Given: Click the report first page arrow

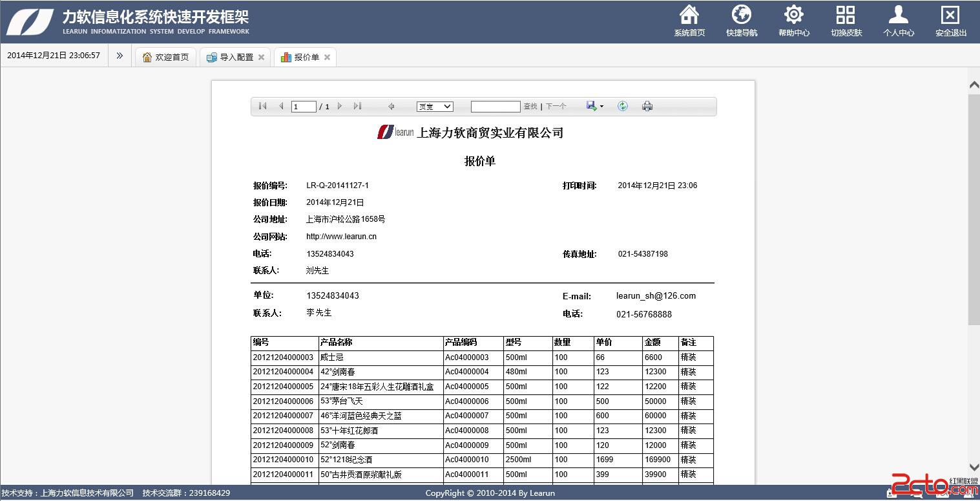Looking at the screenshot, I should click(x=263, y=106).
